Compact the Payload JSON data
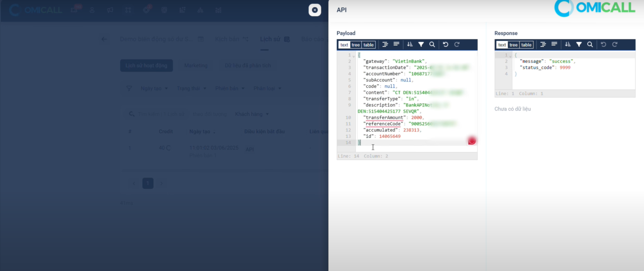 pyautogui.click(x=396, y=45)
